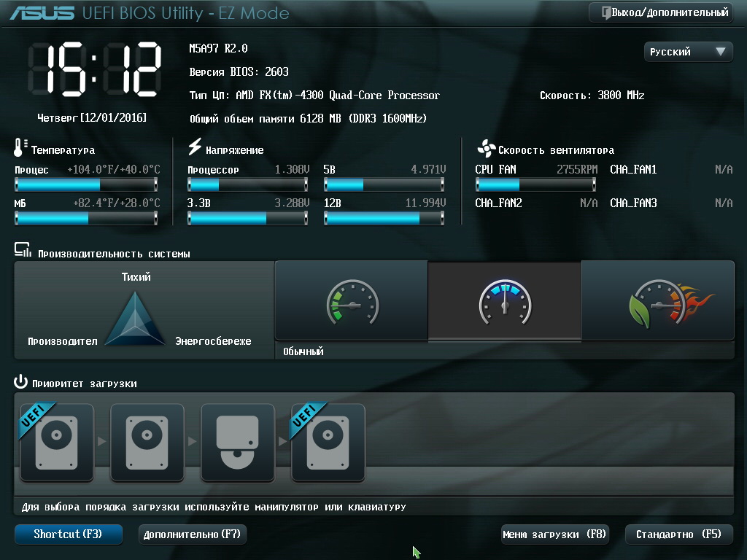Click the thermometer temperature icon
This screenshot has width=747, height=560.
coord(20,148)
